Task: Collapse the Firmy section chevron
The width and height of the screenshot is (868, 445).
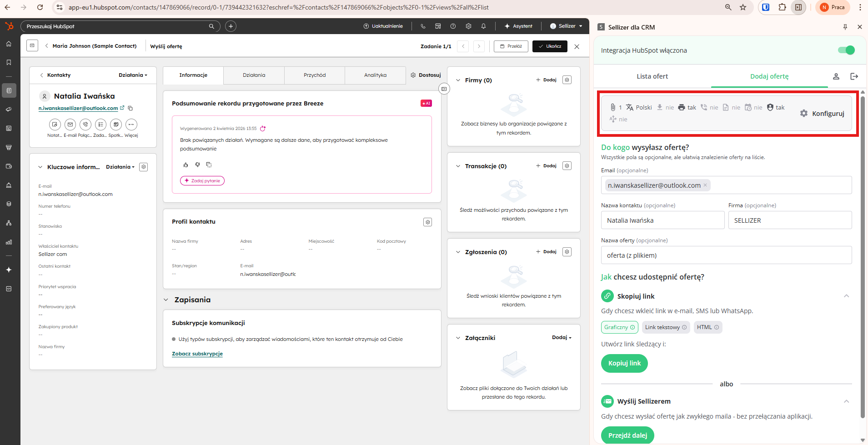Action: point(458,80)
